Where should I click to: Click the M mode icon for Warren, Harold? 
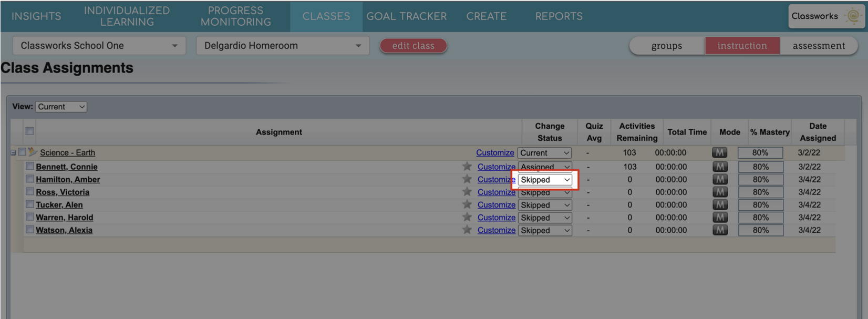click(720, 217)
